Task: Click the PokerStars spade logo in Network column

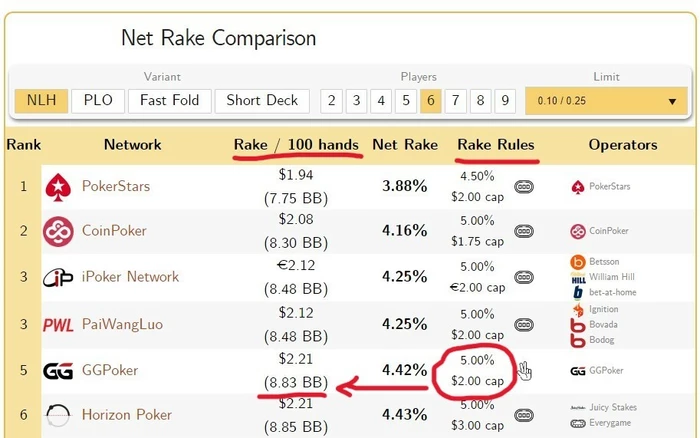Action: tap(58, 187)
